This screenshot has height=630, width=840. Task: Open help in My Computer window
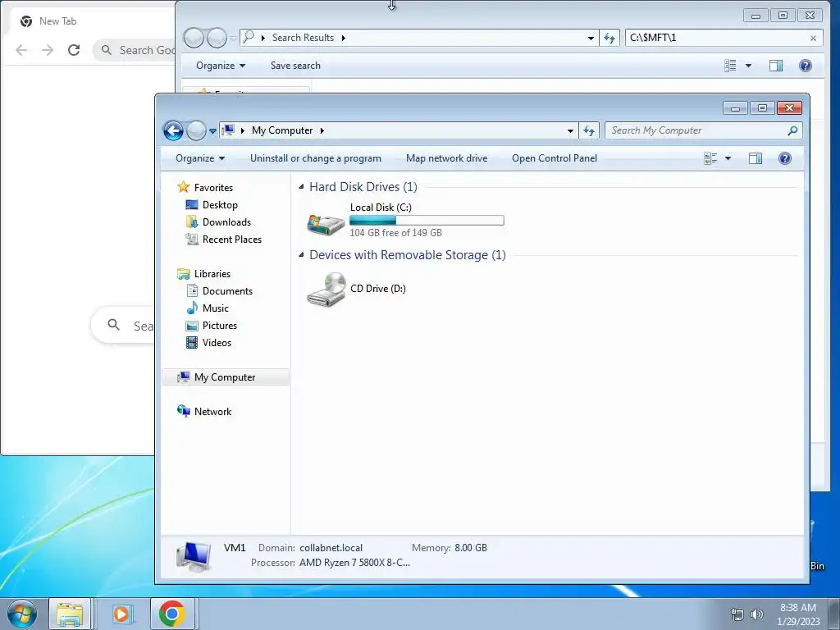(785, 158)
